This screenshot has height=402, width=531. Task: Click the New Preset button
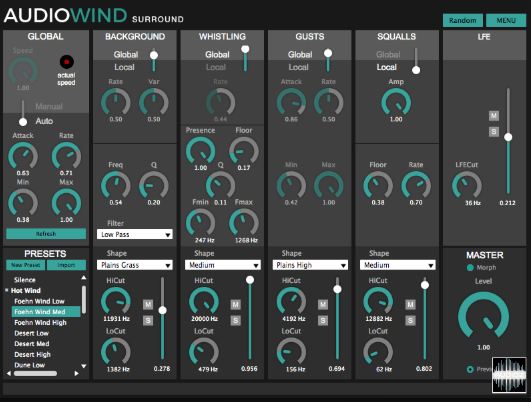[26, 265]
